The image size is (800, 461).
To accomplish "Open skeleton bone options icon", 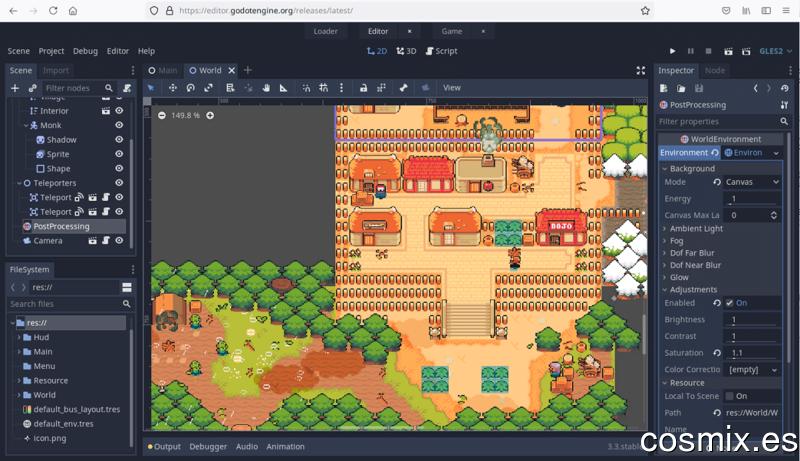I will tap(404, 88).
